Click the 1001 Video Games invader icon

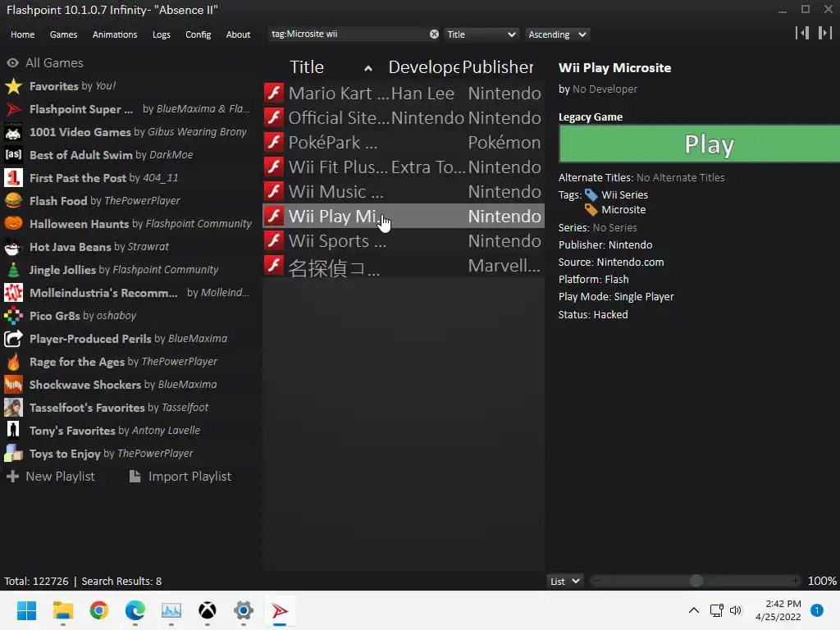coord(13,132)
